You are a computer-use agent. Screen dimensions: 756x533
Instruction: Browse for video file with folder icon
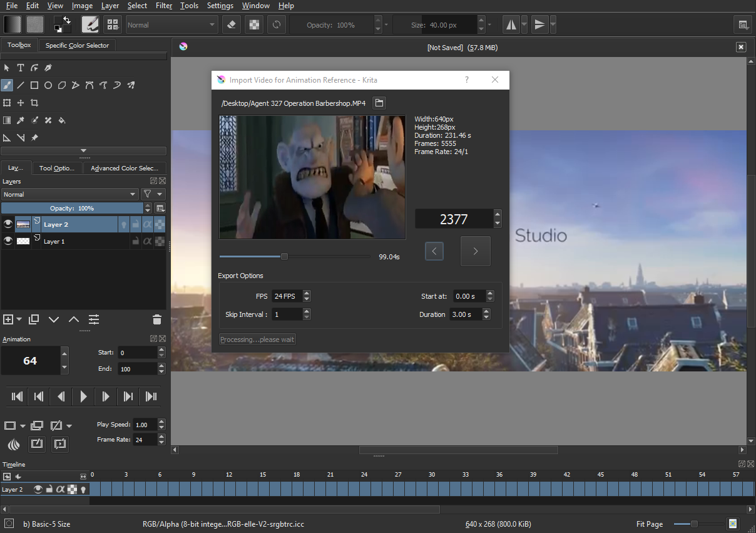379,103
